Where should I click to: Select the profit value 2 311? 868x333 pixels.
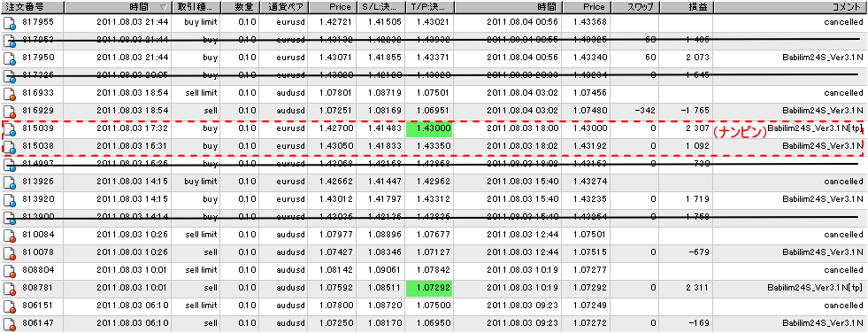click(x=696, y=288)
